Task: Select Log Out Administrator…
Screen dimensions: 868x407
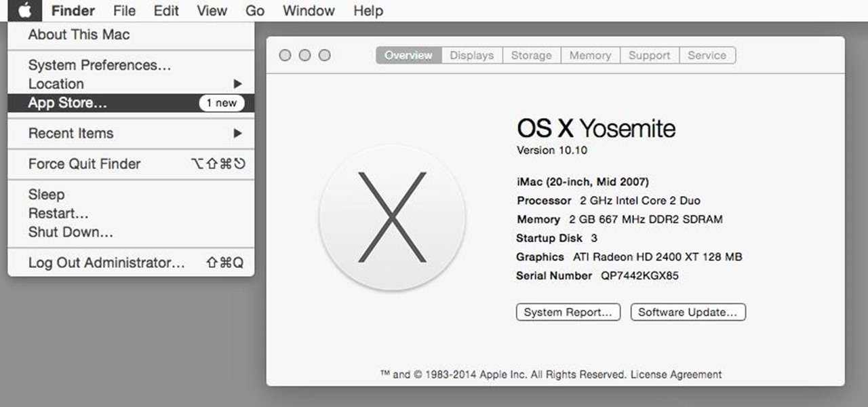Action: point(131,263)
